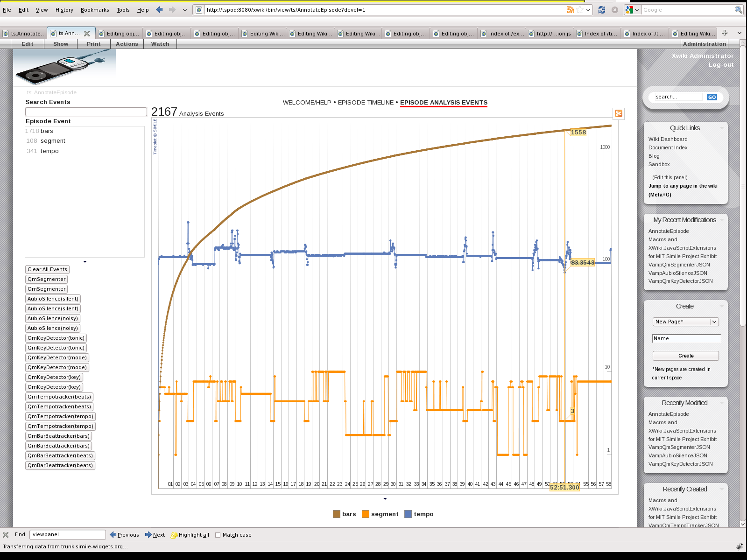The height and width of the screenshot is (560, 747).
Task: Open the New Page type dropdown
Action: pyautogui.click(x=714, y=322)
